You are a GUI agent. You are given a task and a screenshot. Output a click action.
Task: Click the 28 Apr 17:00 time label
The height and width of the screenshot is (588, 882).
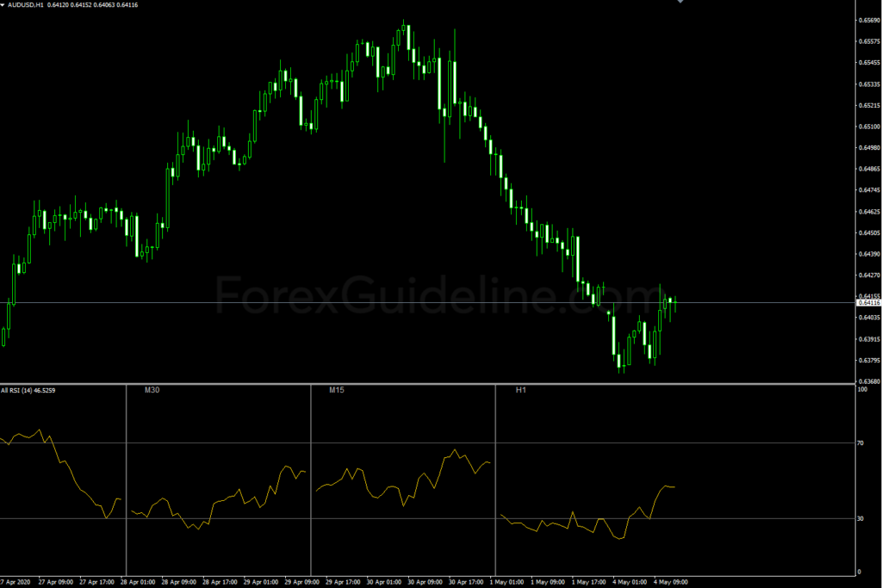[x=220, y=582]
